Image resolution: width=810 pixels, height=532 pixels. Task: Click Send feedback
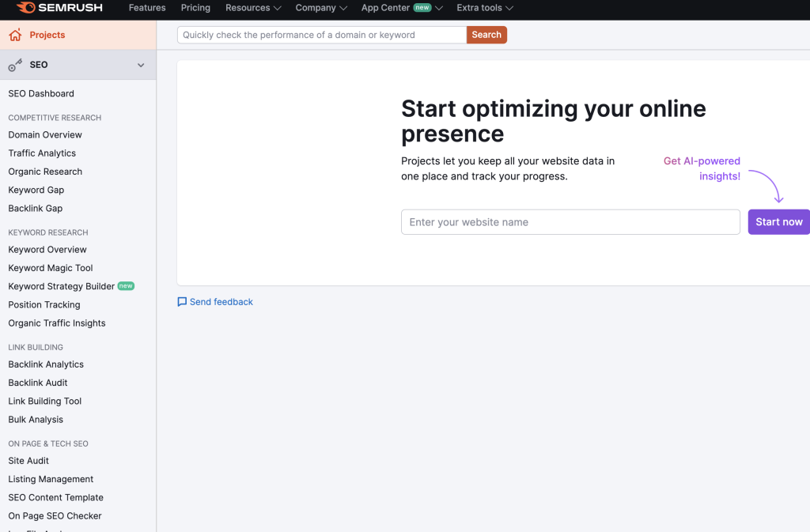tap(221, 301)
